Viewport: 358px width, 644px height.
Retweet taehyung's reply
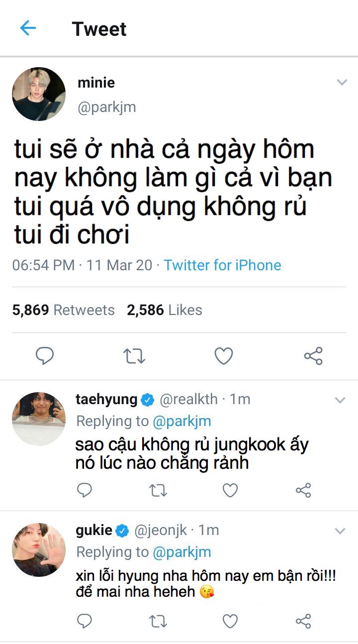coord(157,491)
